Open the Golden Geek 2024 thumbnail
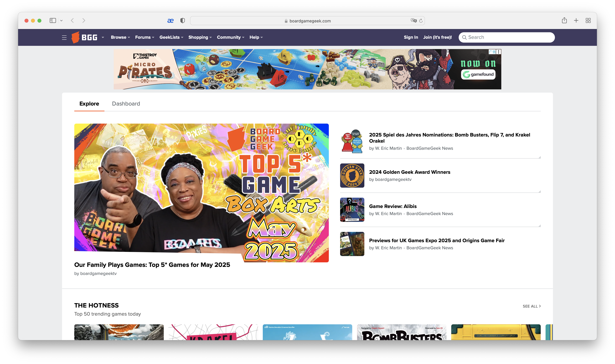 click(x=352, y=176)
